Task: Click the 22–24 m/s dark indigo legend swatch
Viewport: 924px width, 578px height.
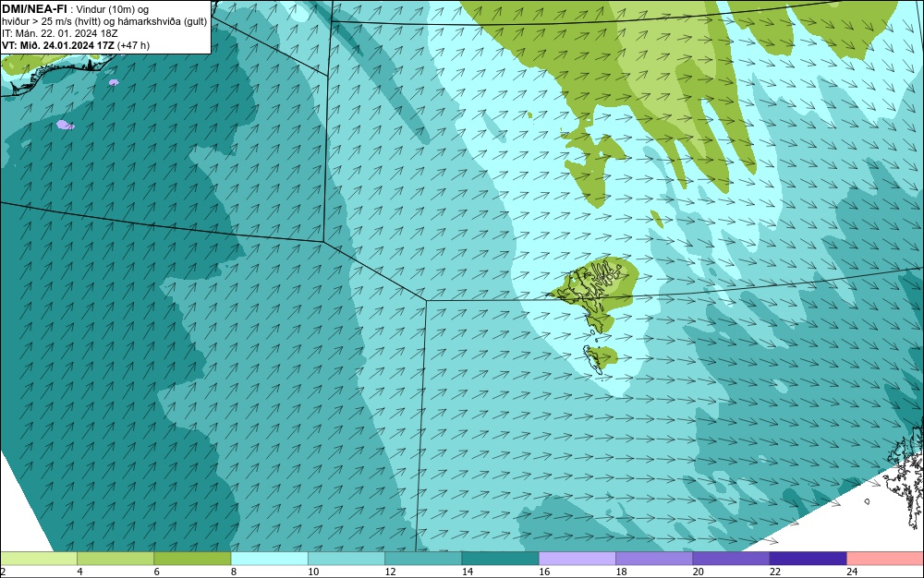Action: click(808, 559)
